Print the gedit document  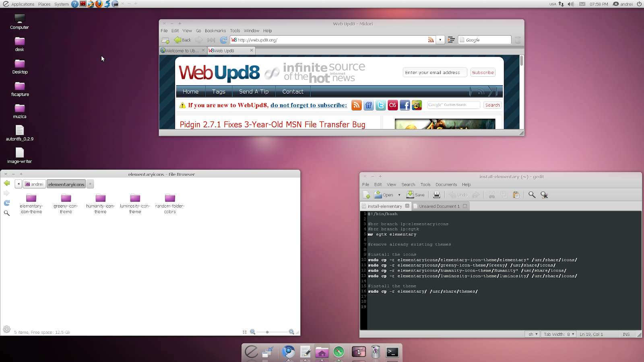point(436,195)
